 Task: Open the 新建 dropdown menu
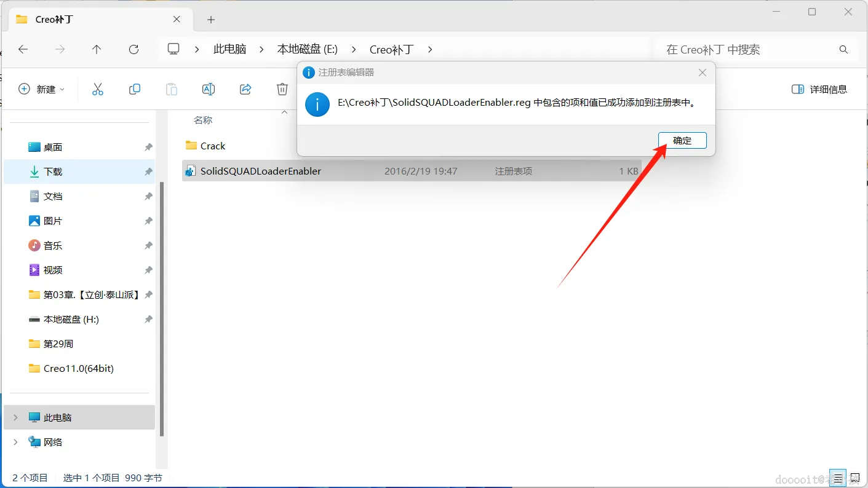pyautogui.click(x=41, y=89)
